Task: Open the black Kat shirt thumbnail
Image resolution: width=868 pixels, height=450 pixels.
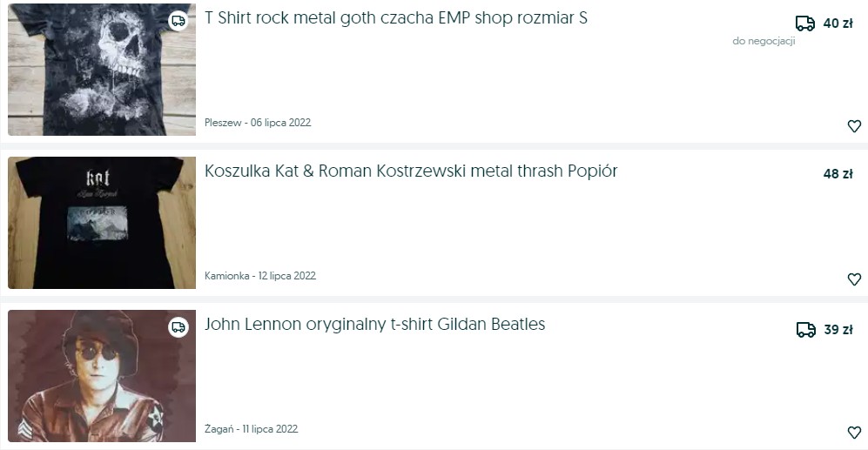Action: pos(102,223)
